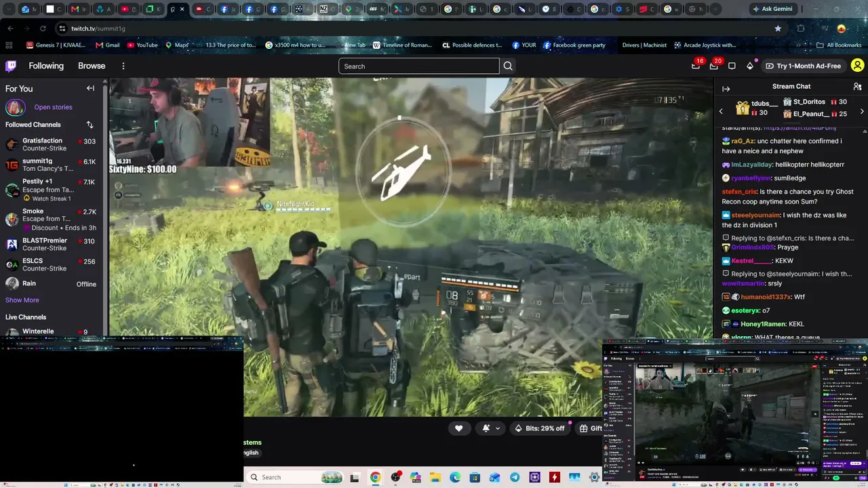Click the English language tag below stream

point(251,453)
